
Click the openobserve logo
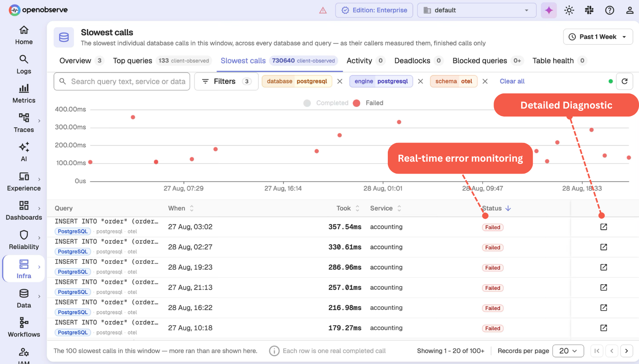coord(38,10)
